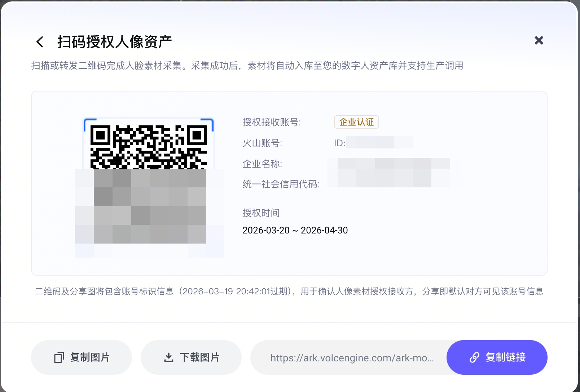Click the 复制链接 button
This screenshot has height=392, width=580.
click(497, 357)
